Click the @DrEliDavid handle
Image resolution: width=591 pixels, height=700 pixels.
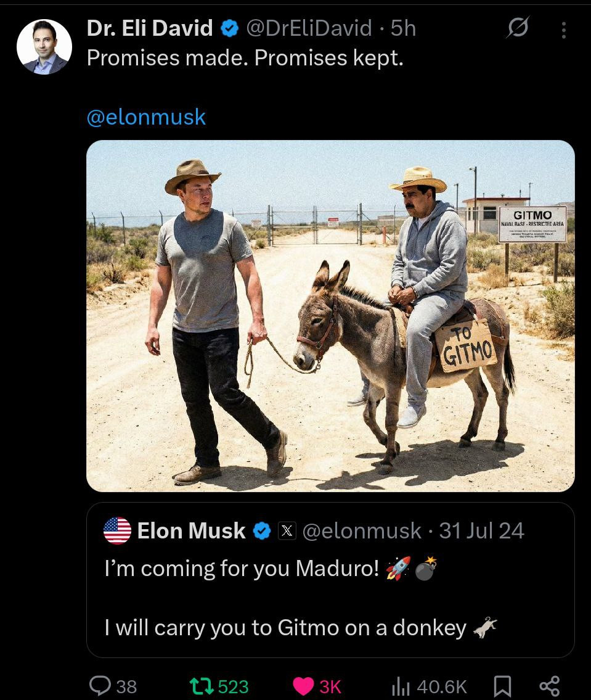(x=309, y=28)
